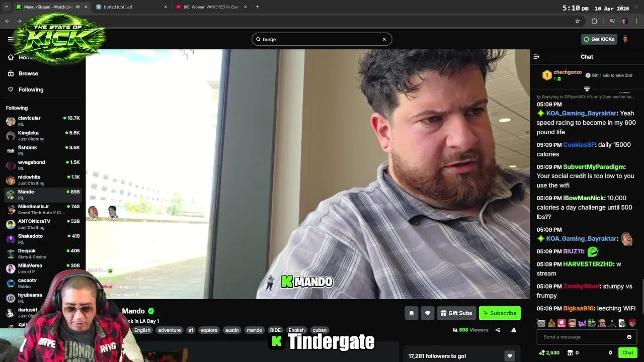
Task: Open the channel points balance showing 2,530
Action: coord(549,353)
